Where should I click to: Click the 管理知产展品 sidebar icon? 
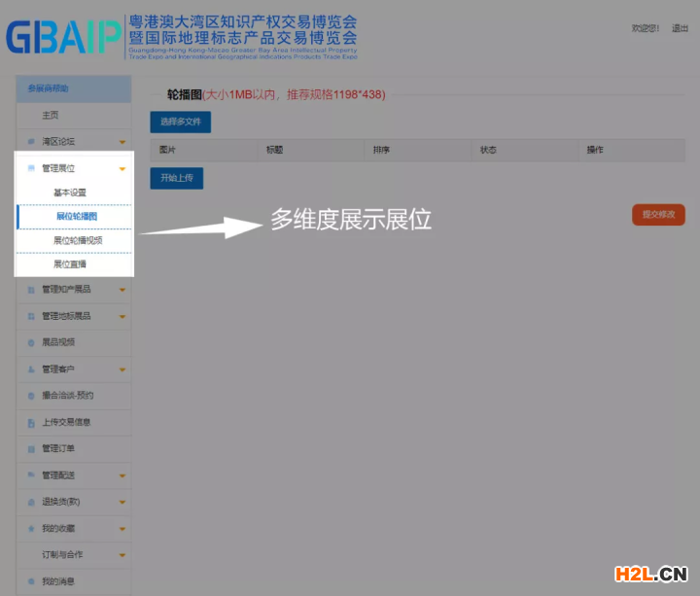31,290
